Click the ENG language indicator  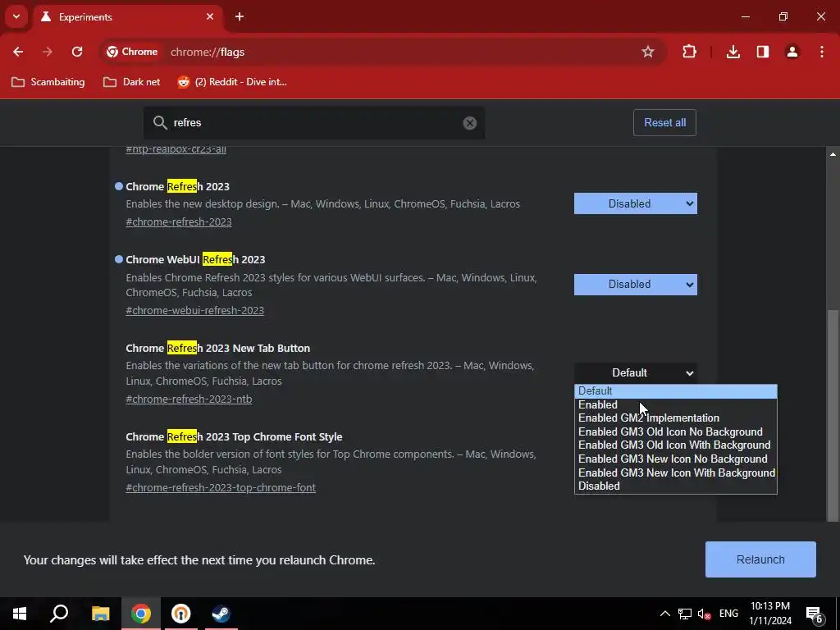(728, 614)
